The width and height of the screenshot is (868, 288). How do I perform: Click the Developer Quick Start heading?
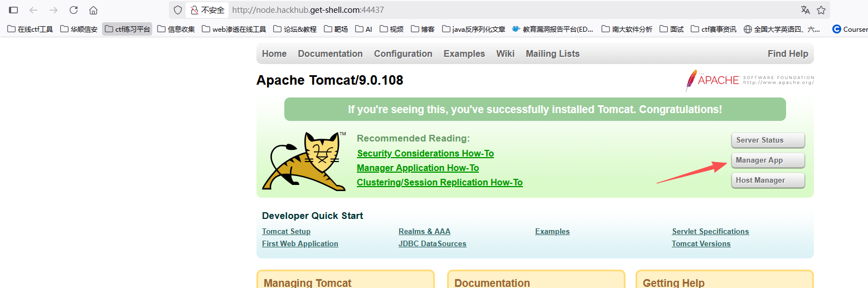[x=312, y=216]
